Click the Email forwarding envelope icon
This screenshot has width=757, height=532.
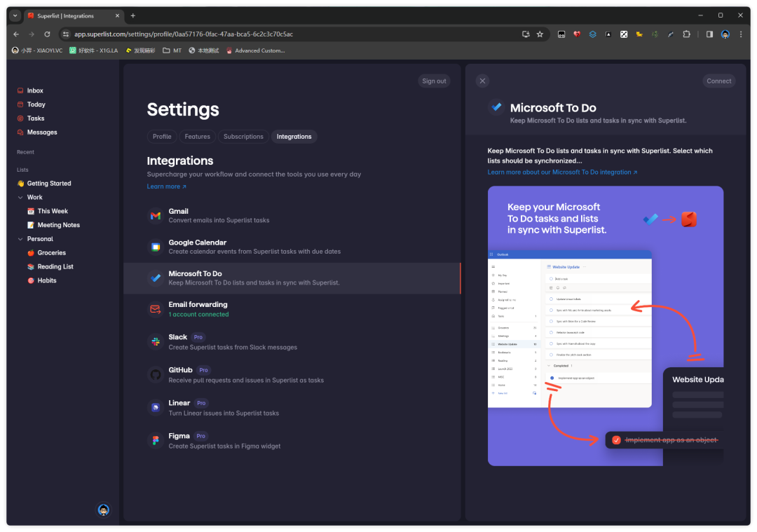pyautogui.click(x=156, y=309)
